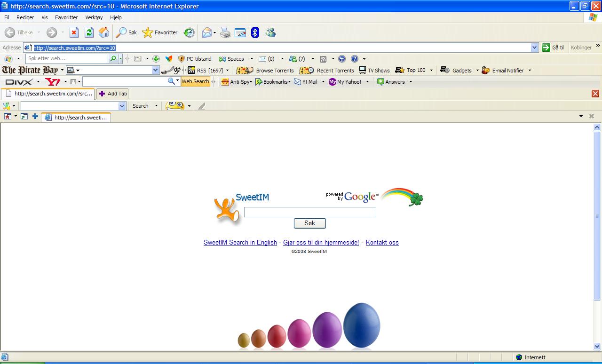Click the Gå til button

(553, 47)
